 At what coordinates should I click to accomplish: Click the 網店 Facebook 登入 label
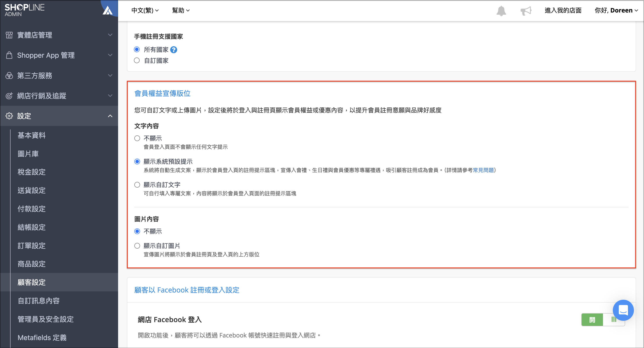tap(170, 320)
